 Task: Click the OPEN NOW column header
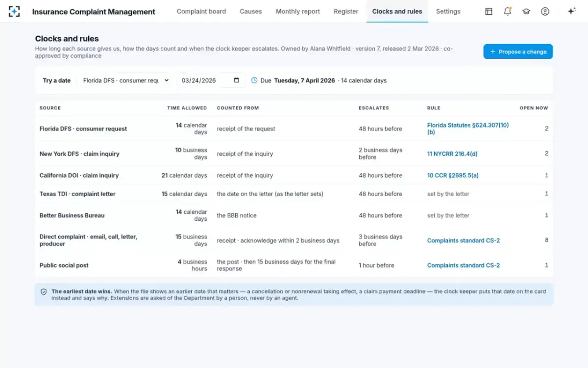pos(534,108)
